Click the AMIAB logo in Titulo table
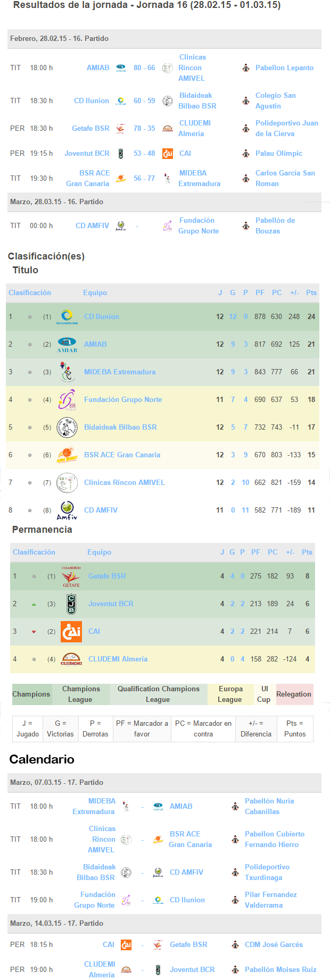The image size is (330, 980). point(67,345)
